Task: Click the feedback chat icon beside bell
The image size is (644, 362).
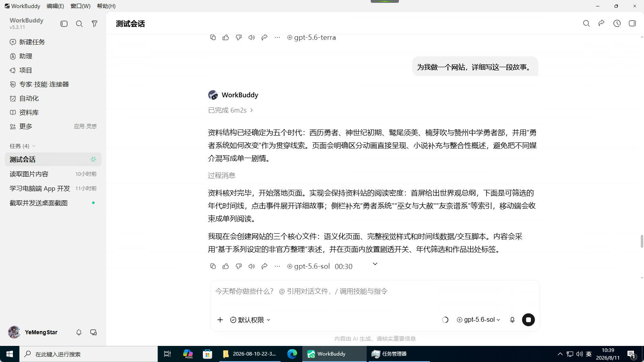Action: [93, 332]
